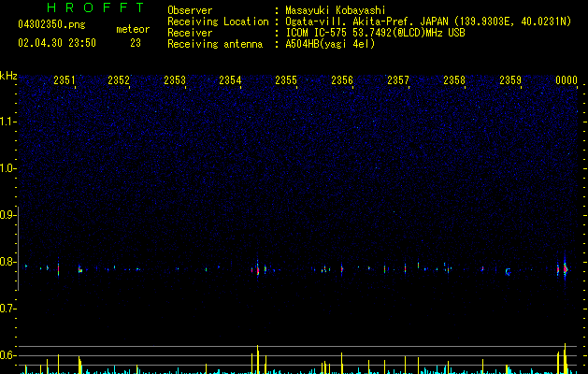
Task: Click the 2354 time marker
Action: 230,79
